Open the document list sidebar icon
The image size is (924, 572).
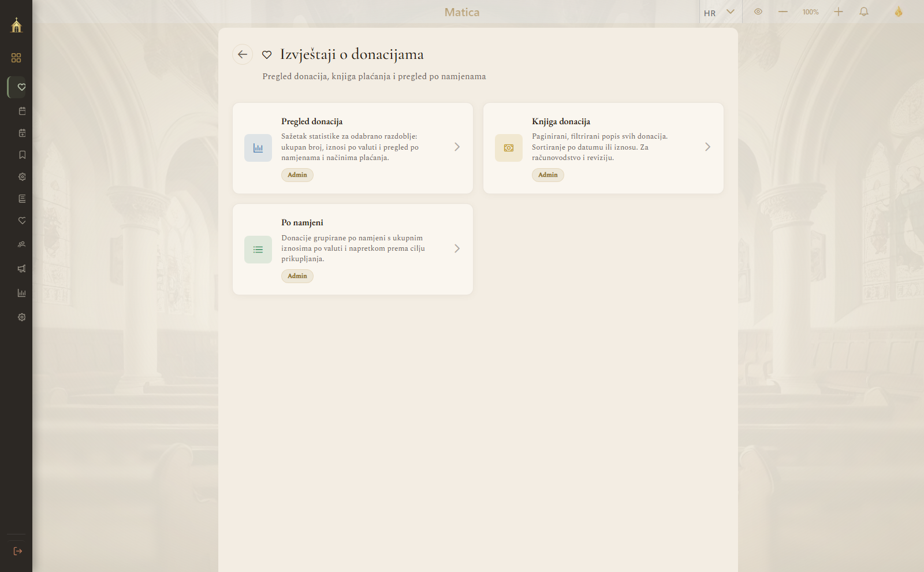point(22,199)
